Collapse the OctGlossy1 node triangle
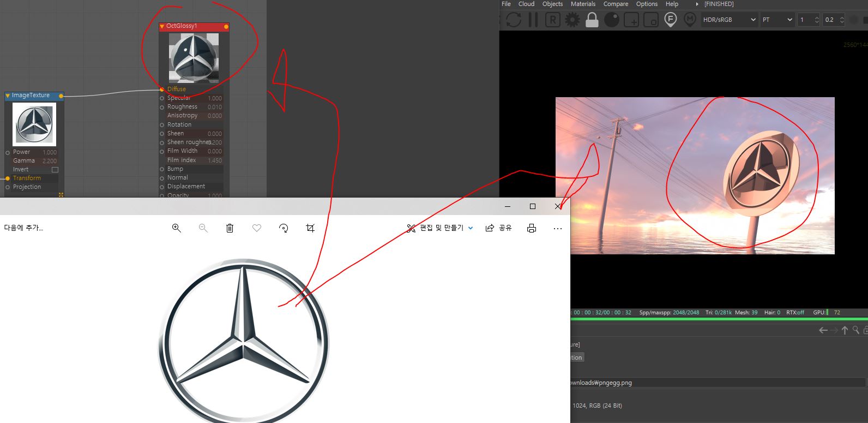The image size is (868, 423). click(x=162, y=26)
